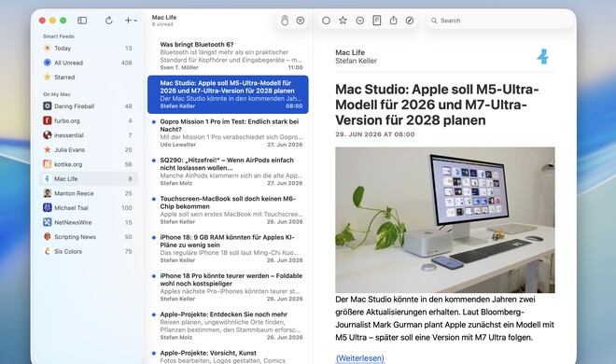Click the Daring Fireball feed icon
Viewport: 616px width, 364px height.
(48, 106)
